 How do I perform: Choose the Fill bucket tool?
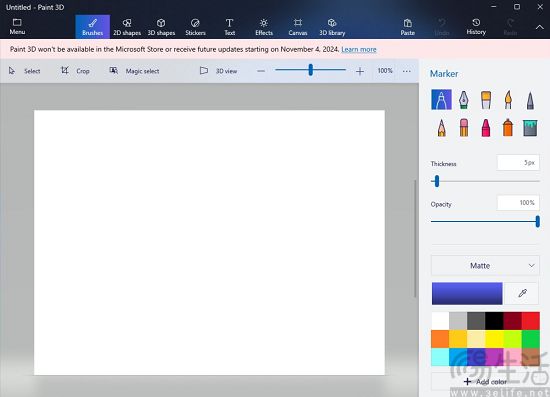pos(530,128)
